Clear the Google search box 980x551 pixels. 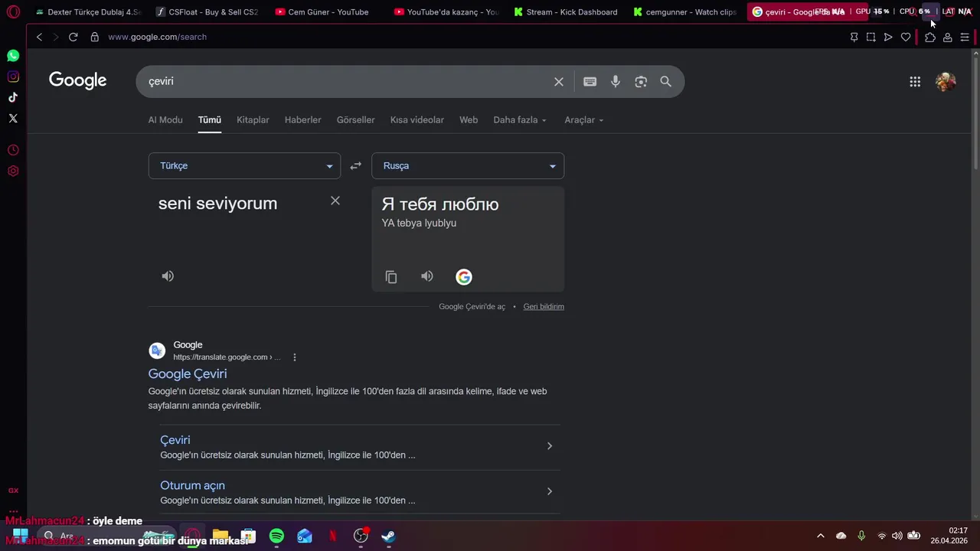(559, 82)
